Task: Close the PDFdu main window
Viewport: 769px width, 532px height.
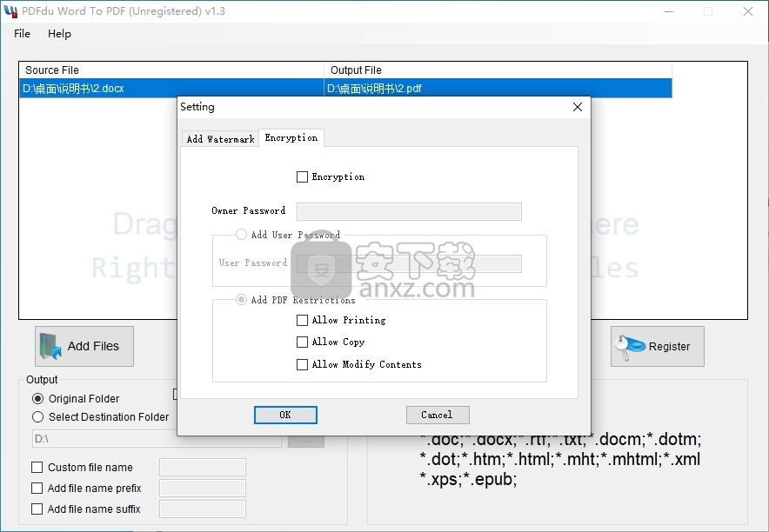Action: point(748,11)
